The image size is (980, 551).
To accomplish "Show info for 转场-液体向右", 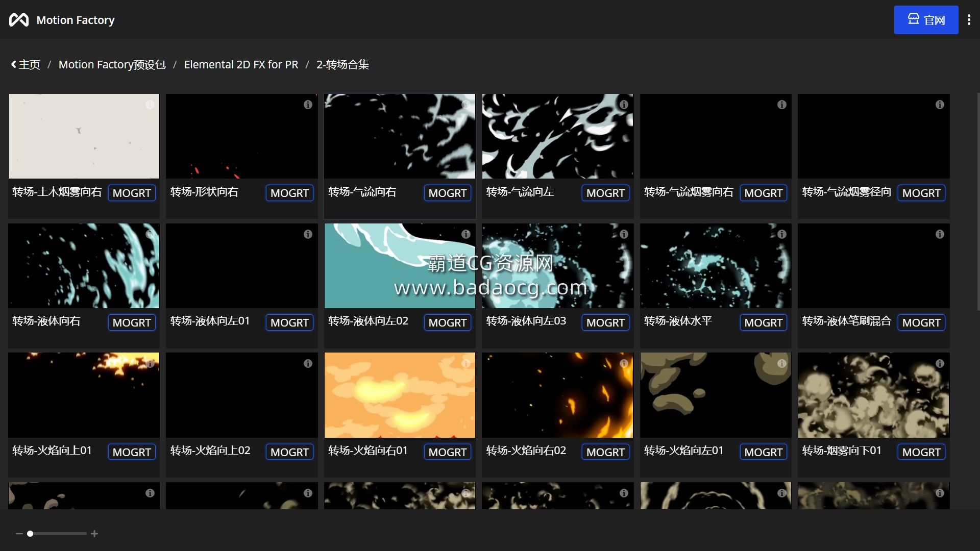I will (150, 234).
